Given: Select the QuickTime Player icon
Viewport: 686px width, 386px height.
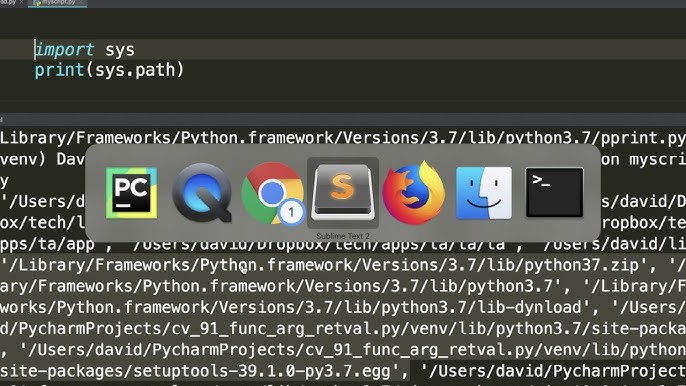Looking at the screenshot, I should pos(202,193).
